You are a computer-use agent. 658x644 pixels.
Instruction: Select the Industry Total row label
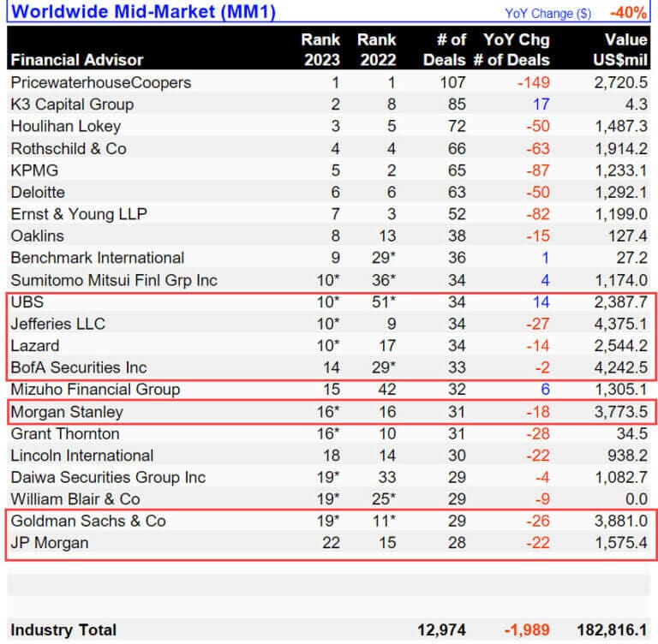pos(63,630)
